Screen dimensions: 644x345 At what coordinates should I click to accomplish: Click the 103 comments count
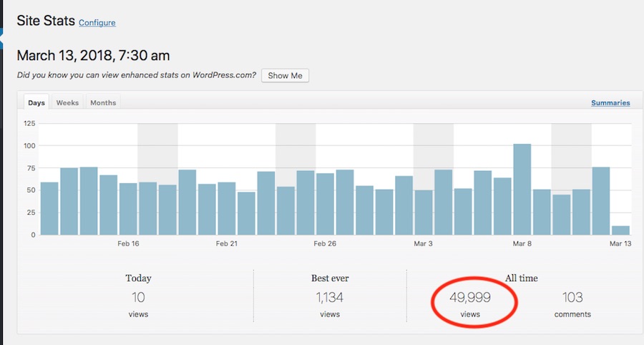572,297
